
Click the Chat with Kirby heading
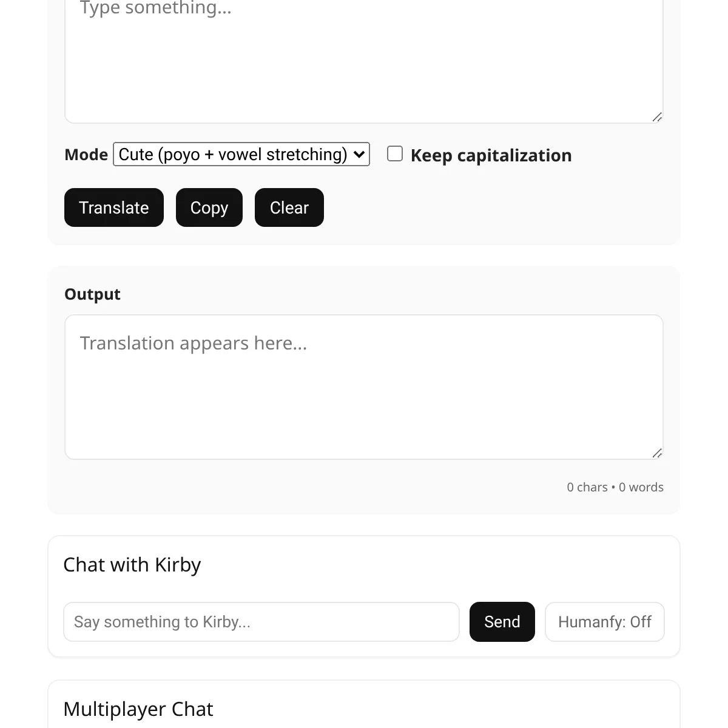point(132,565)
